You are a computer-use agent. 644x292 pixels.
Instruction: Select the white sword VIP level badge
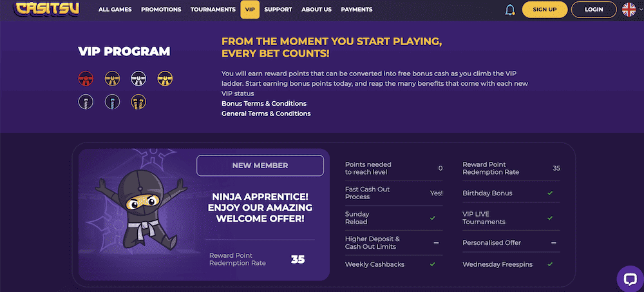[86, 102]
